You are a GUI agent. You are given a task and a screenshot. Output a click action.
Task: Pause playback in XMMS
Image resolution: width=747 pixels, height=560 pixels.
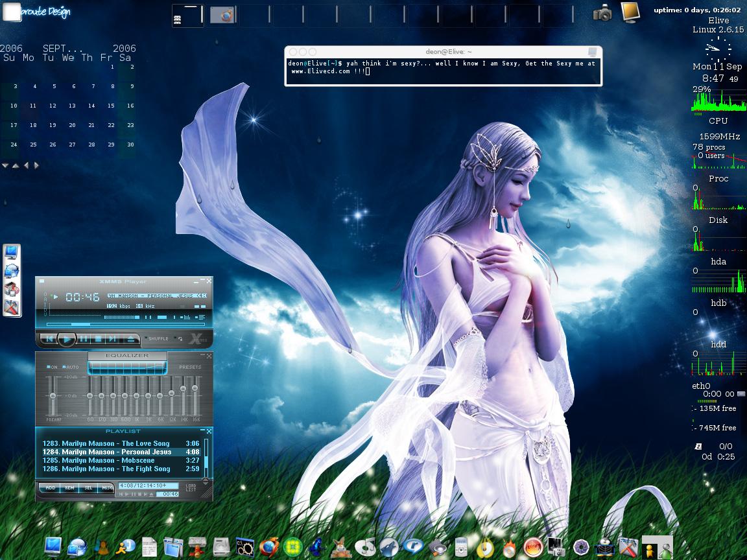pos(84,339)
